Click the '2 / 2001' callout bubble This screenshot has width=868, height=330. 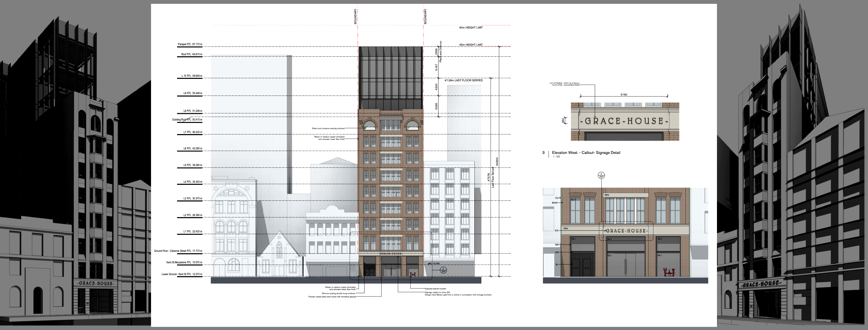click(443, 270)
